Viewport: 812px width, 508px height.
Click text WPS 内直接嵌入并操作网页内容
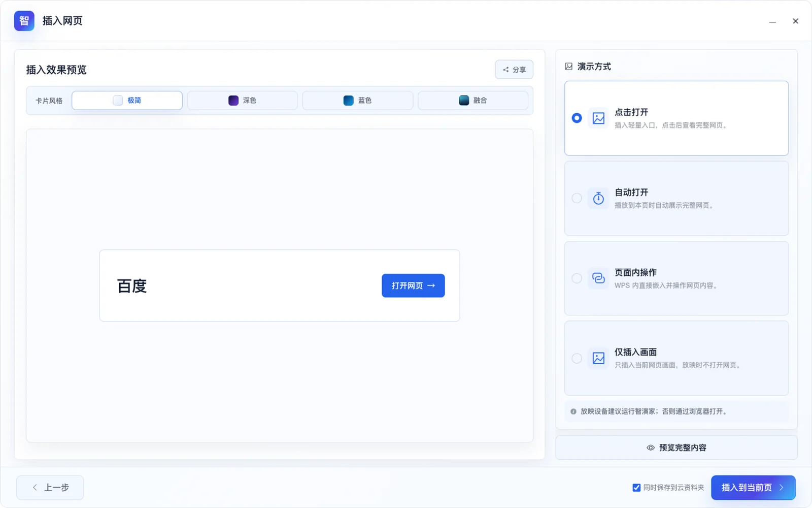tap(666, 285)
